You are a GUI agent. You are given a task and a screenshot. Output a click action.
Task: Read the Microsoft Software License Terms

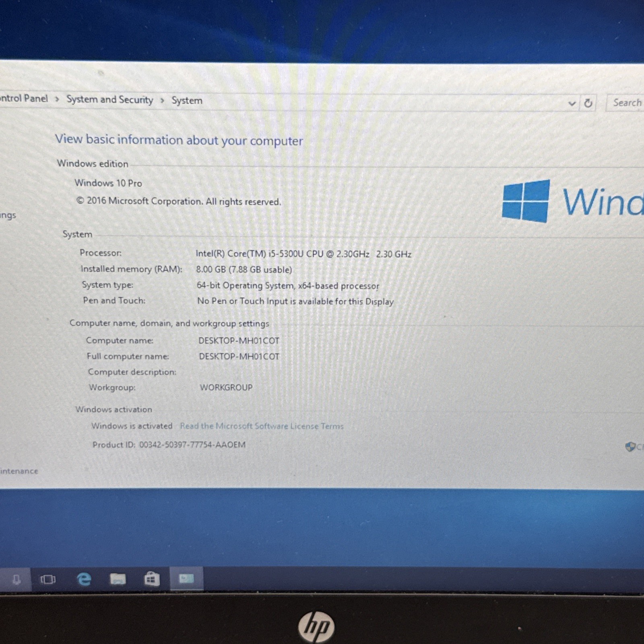(x=262, y=426)
